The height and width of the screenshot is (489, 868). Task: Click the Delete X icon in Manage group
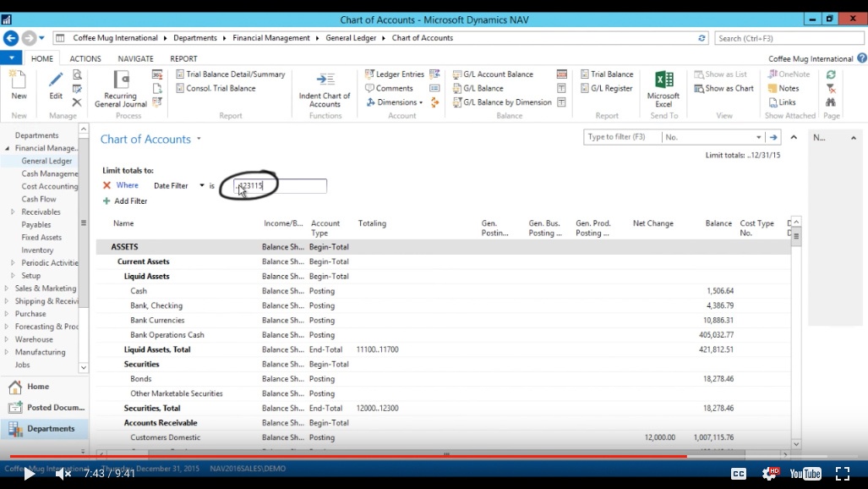(x=77, y=102)
